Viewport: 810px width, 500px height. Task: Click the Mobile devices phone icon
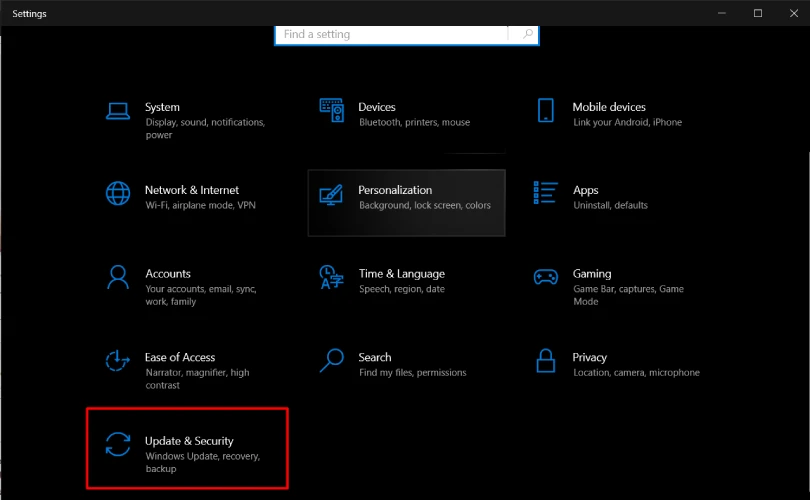click(545, 110)
